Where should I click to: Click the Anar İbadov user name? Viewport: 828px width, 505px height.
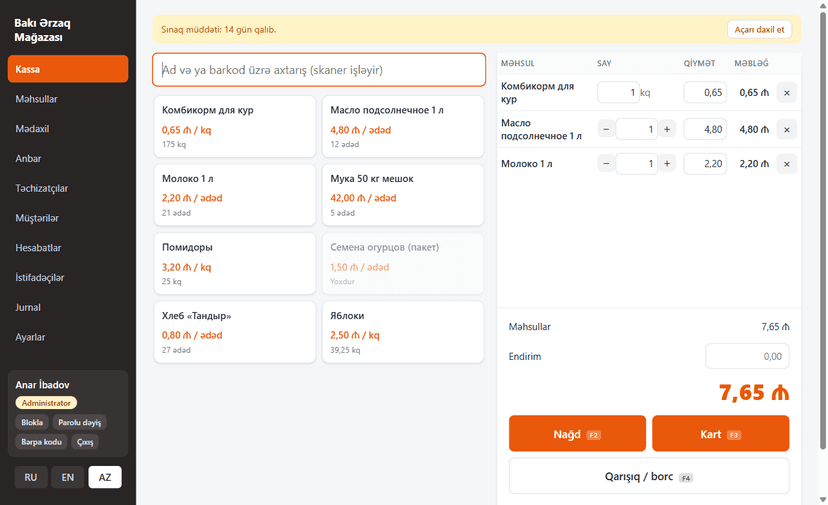pyautogui.click(x=42, y=385)
